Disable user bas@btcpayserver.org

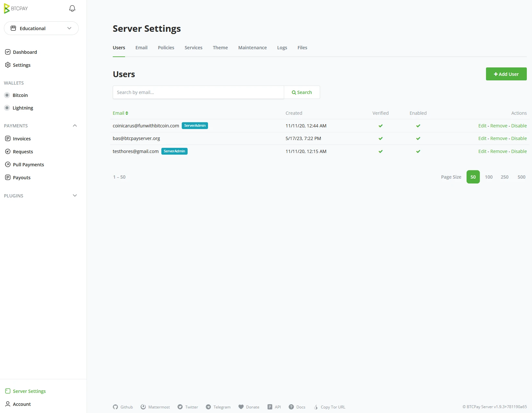tap(519, 138)
